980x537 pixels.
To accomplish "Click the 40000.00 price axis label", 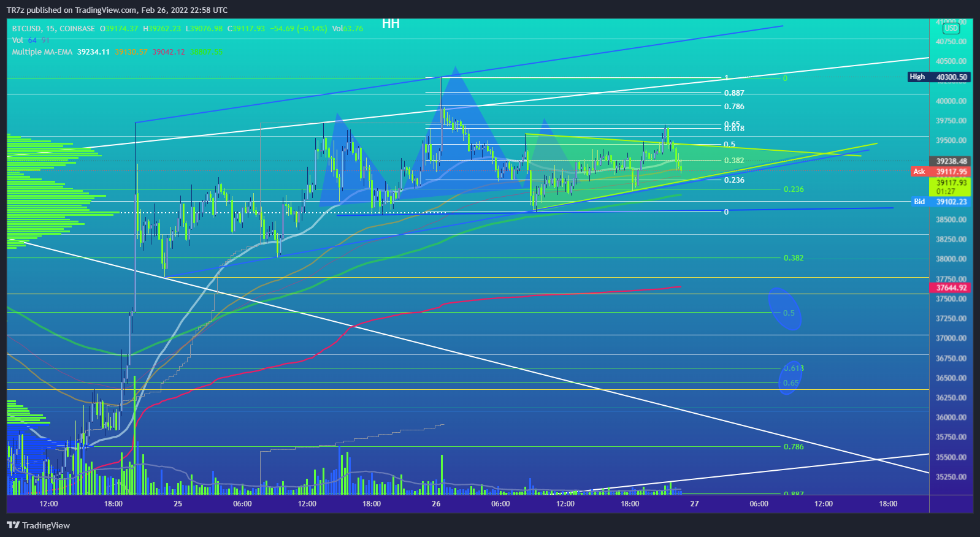I will click(x=951, y=101).
